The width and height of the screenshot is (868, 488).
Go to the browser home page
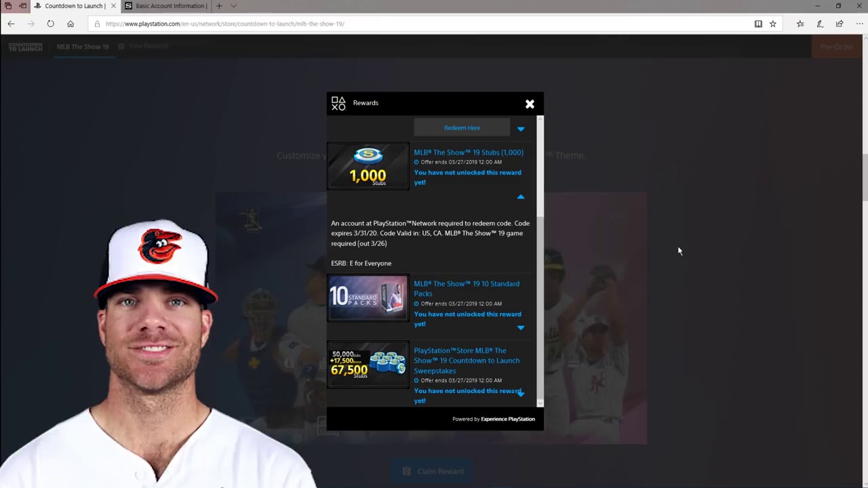point(71,24)
